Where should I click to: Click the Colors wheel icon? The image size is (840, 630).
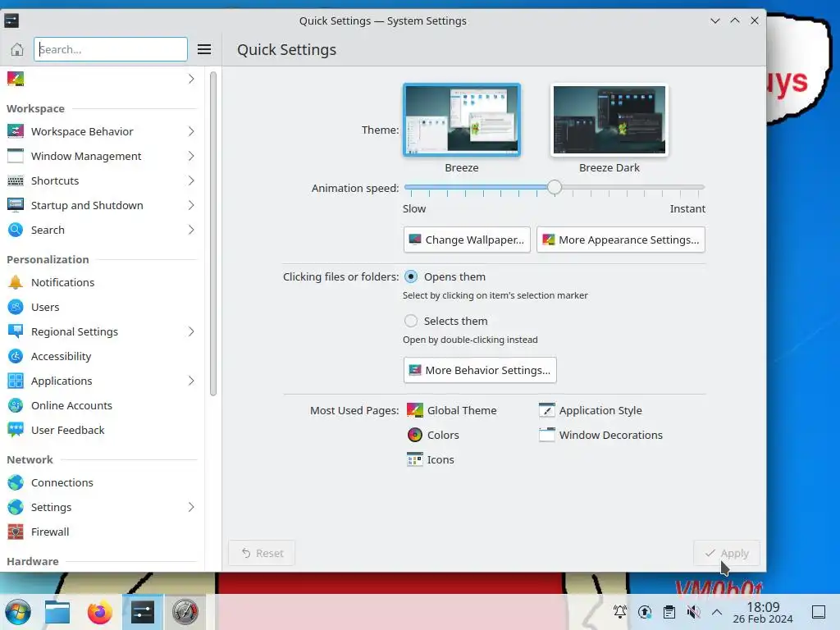click(x=414, y=435)
